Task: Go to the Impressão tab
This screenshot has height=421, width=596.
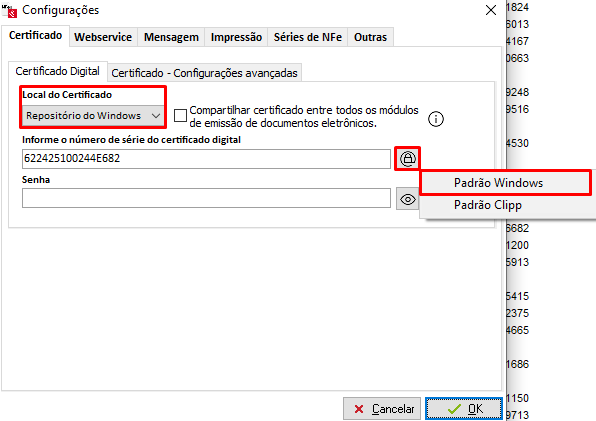Action: pyautogui.click(x=236, y=37)
